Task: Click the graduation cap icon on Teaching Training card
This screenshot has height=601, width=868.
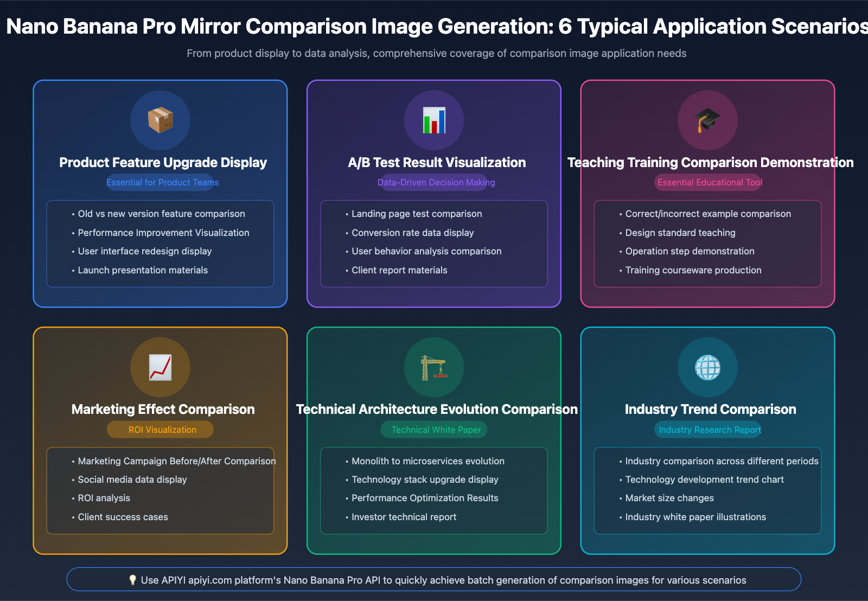Action: (707, 120)
